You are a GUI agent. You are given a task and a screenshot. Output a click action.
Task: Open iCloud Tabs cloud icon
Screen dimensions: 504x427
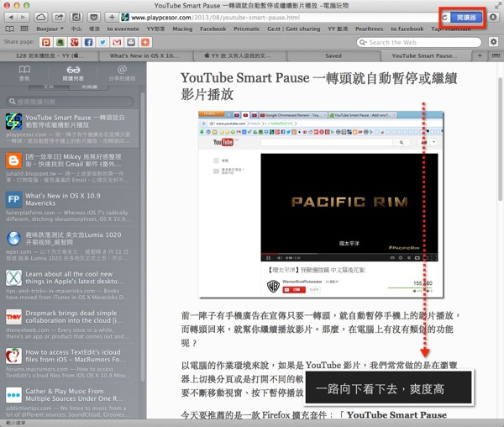click(x=41, y=17)
